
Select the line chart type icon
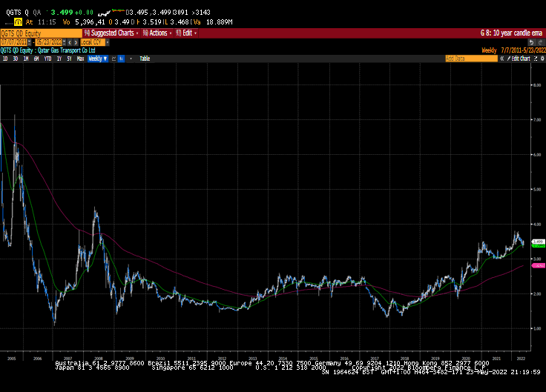(114, 58)
